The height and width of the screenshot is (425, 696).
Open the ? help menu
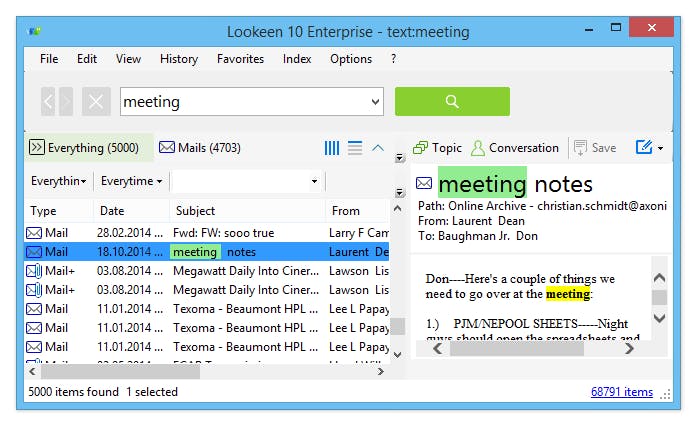(393, 59)
